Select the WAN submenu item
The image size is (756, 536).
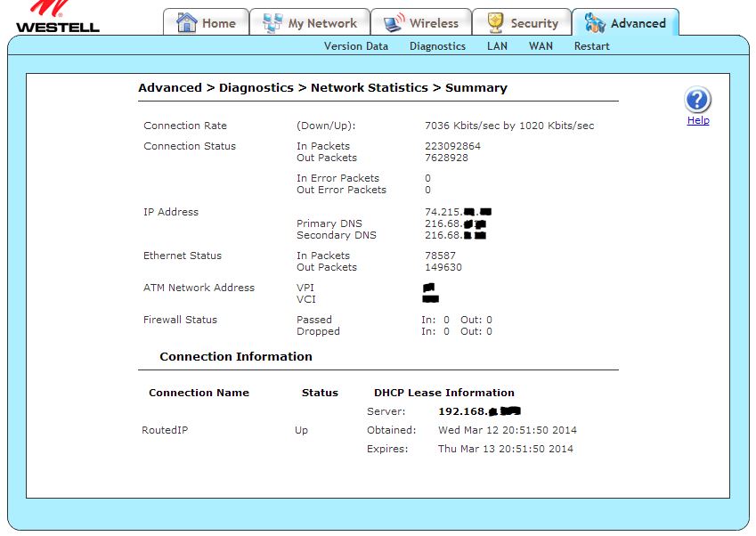click(541, 46)
